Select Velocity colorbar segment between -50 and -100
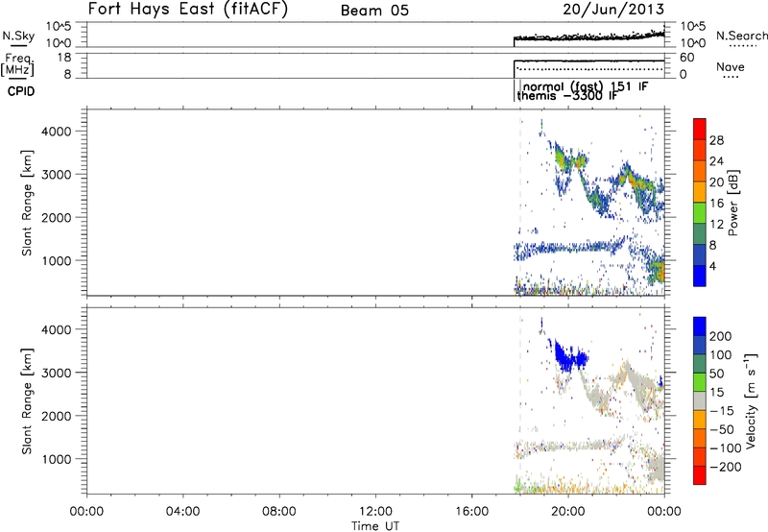 (x=700, y=438)
